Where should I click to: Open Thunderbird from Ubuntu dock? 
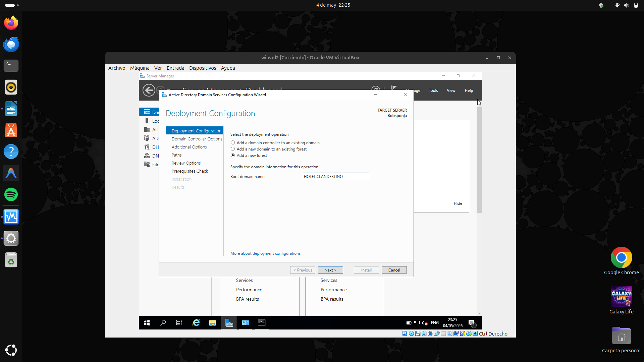(11, 44)
